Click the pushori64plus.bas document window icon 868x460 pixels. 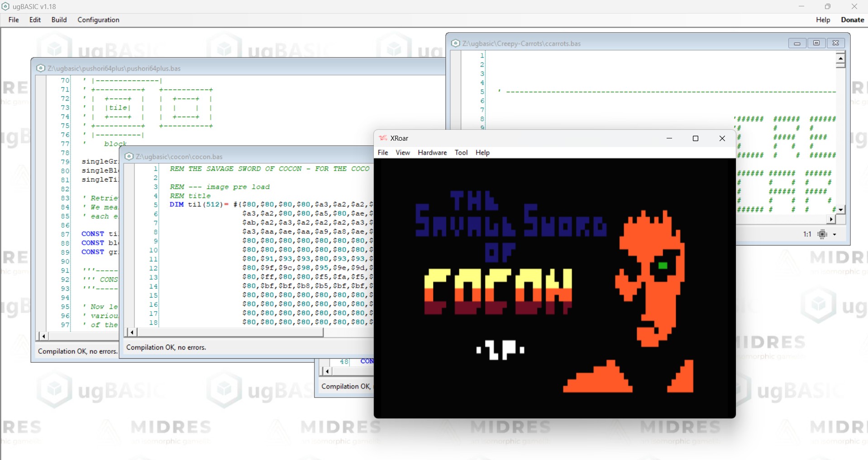[41, 68]
